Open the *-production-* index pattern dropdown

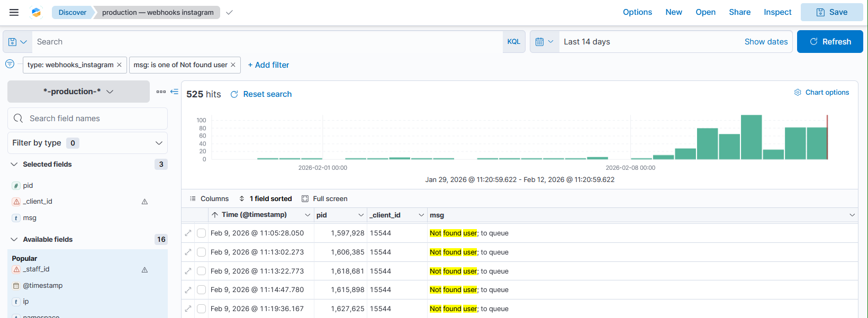coord(78,92)
